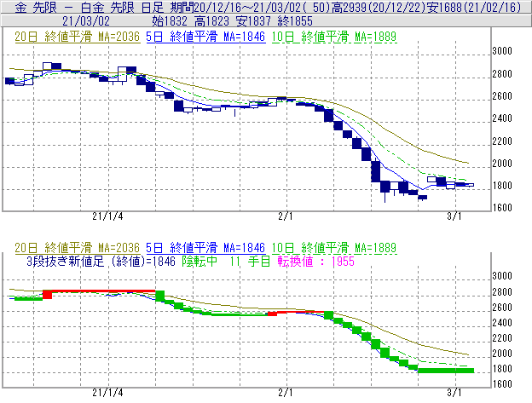
Task: Click the 2800 price label on the lower chart axis
Action: tap(502, 292)
